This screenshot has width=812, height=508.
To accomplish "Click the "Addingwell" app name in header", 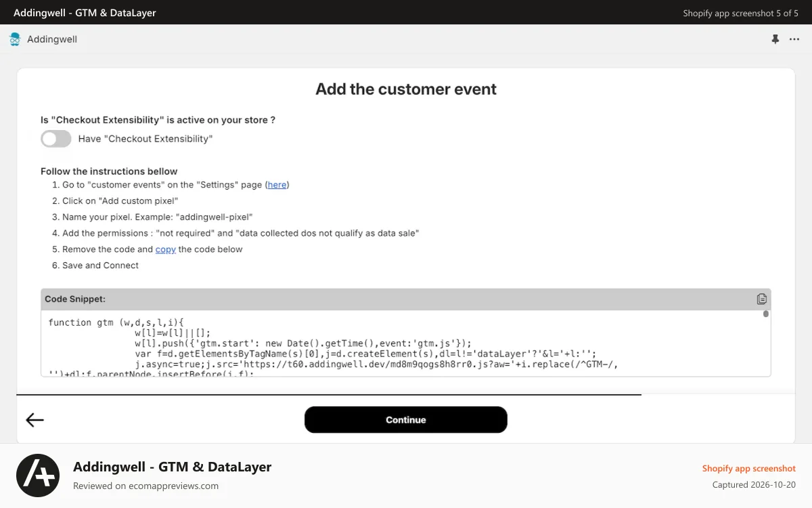I will pyautogui.click(x=52, y=39).
